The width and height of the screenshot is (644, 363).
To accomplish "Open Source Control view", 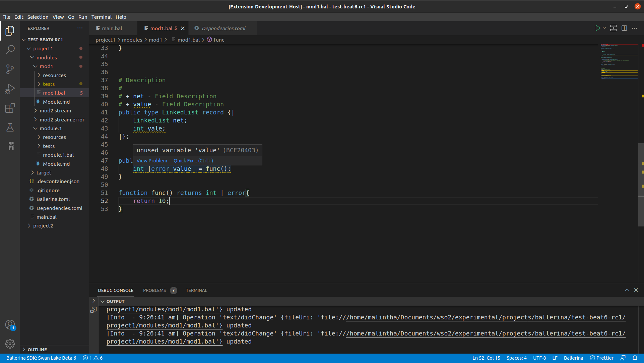I will point(10,69).
